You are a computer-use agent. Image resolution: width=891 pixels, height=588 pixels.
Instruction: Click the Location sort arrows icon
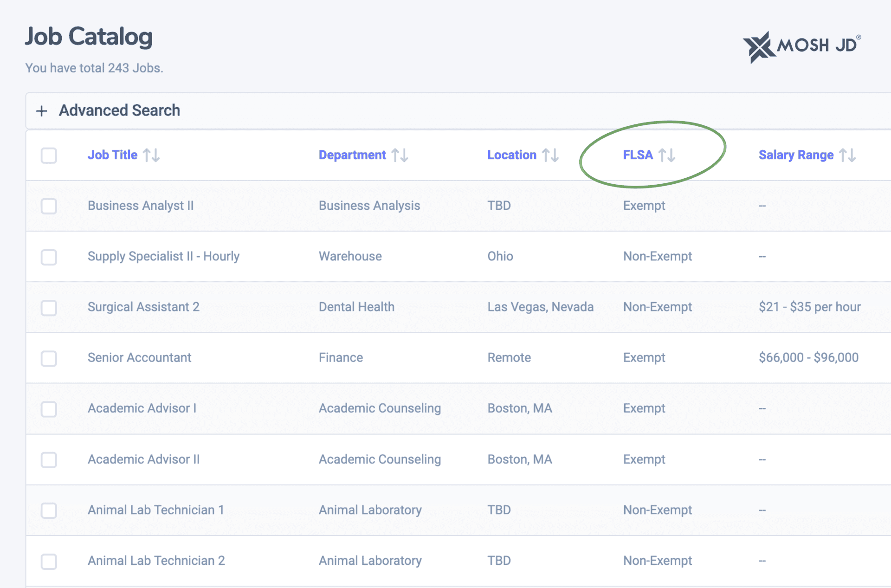pyautogui.click(x=550, y=155)
